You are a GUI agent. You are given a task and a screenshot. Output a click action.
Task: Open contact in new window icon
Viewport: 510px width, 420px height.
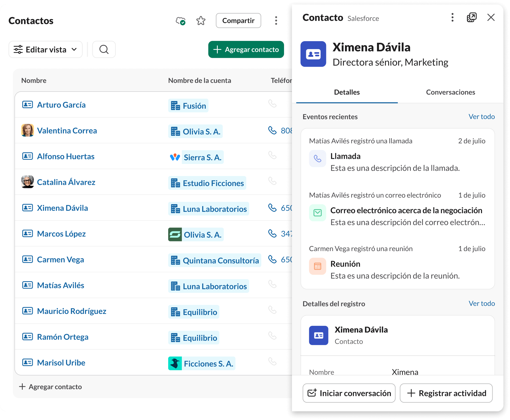pyautogui.click(x=471, y=17)
